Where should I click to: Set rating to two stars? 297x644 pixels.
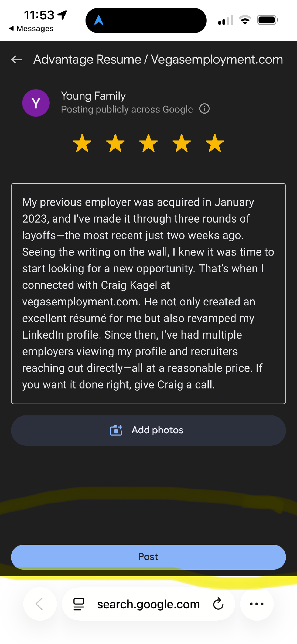click(115, 143)
